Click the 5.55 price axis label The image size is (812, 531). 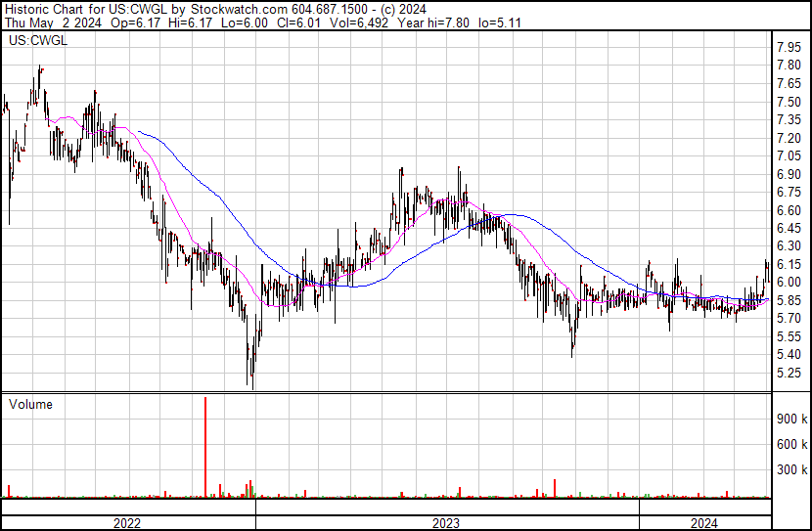click(x=789, y=337)
